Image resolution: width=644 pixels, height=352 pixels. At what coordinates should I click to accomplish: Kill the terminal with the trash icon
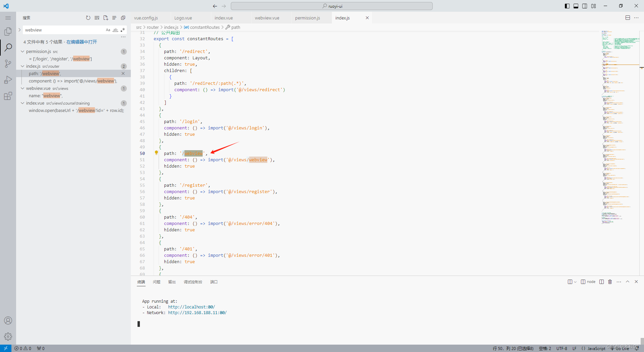(x=610, y=282)
